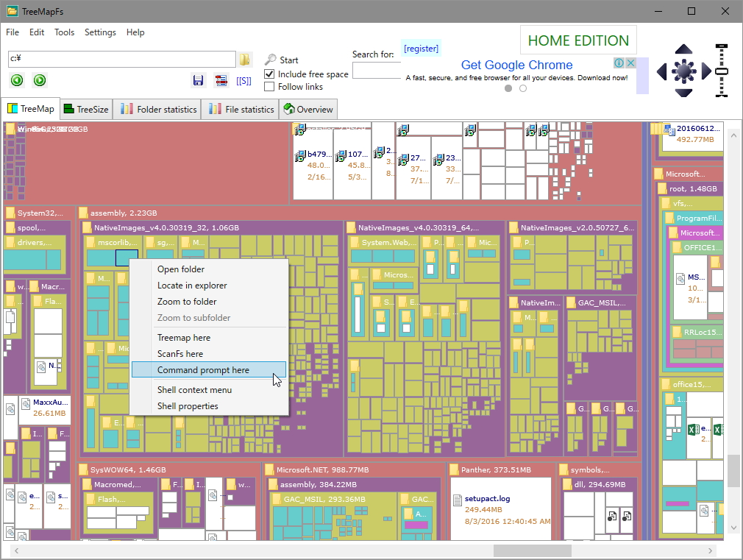743x560 pixels.
Task: Pan right with the navigation right arrow
Action: pyautogui.click(x=706, y=71)
